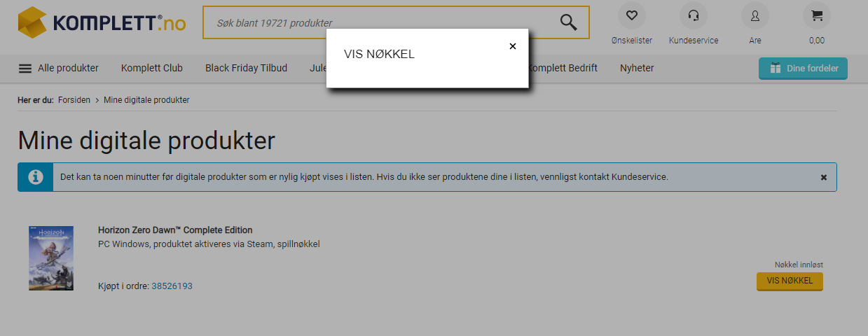This screenshot has height=336, width=868.
Task: Open Black Friday Tilbud menu item
Action: (246, 68)
